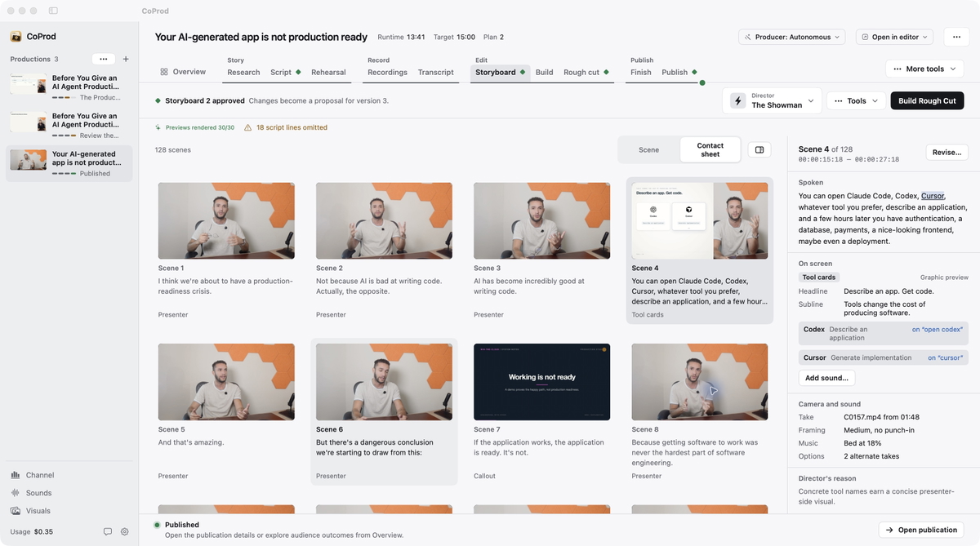Open the Director The Showman selector

[771, 100]
